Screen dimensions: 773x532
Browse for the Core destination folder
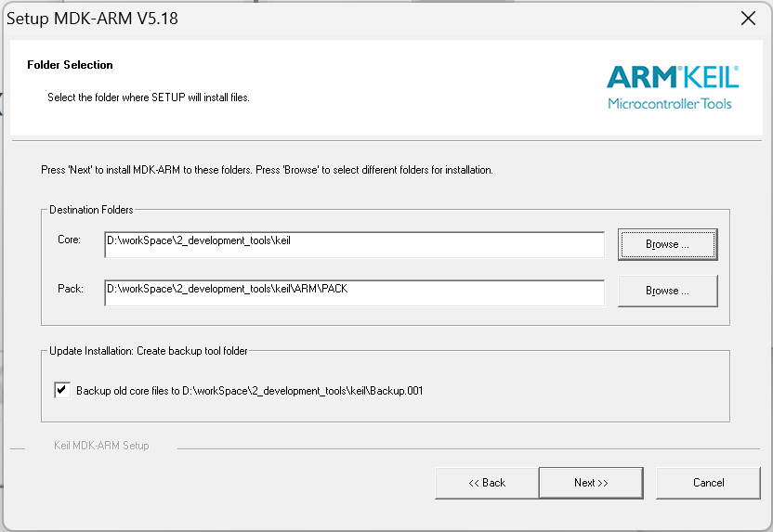coord(667,244)
